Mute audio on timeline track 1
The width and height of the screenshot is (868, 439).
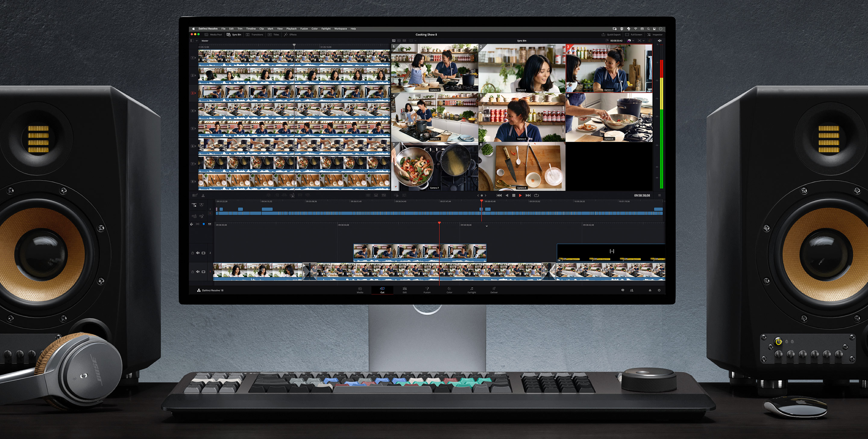point(198,271)
